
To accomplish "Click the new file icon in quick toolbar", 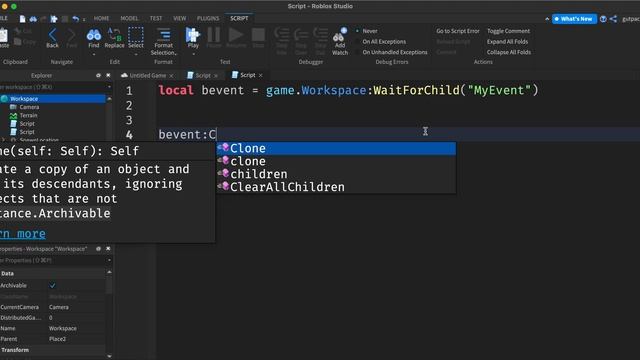I will (x=22, y=19).
